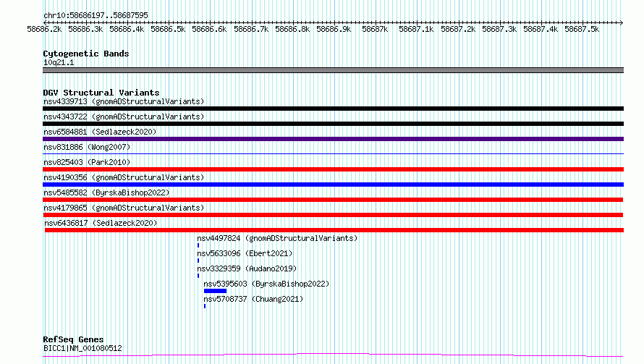Open the nsv6584881 Sedlazeck2020 label
The width and height of the screenshot is (644, 364).
click(100, 132)
